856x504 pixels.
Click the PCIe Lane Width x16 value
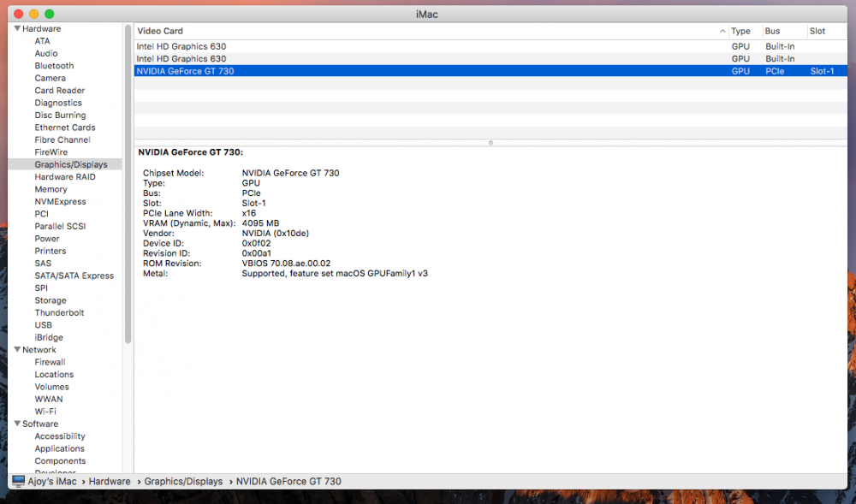tap(249, 213)
